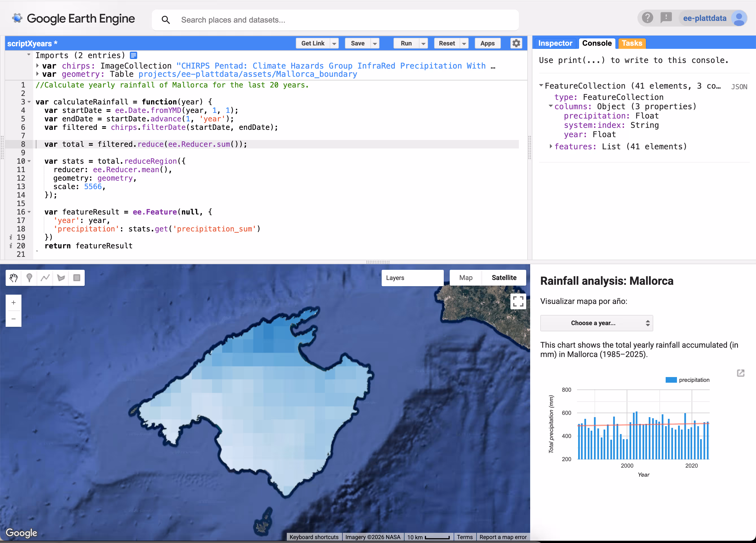
Task: Expand the chirps import variable
Action: point(37,66)
